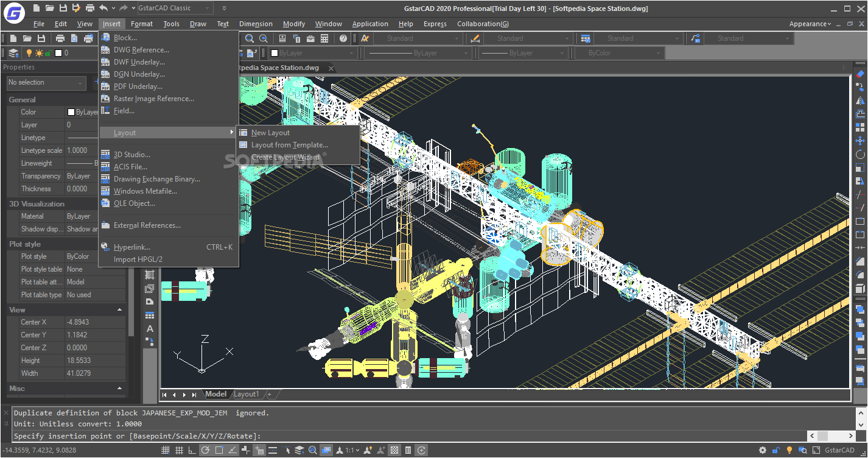Click the Table Style icon on styles toolbar
Screen dimensions: 868x458
(x=586, y=38)
